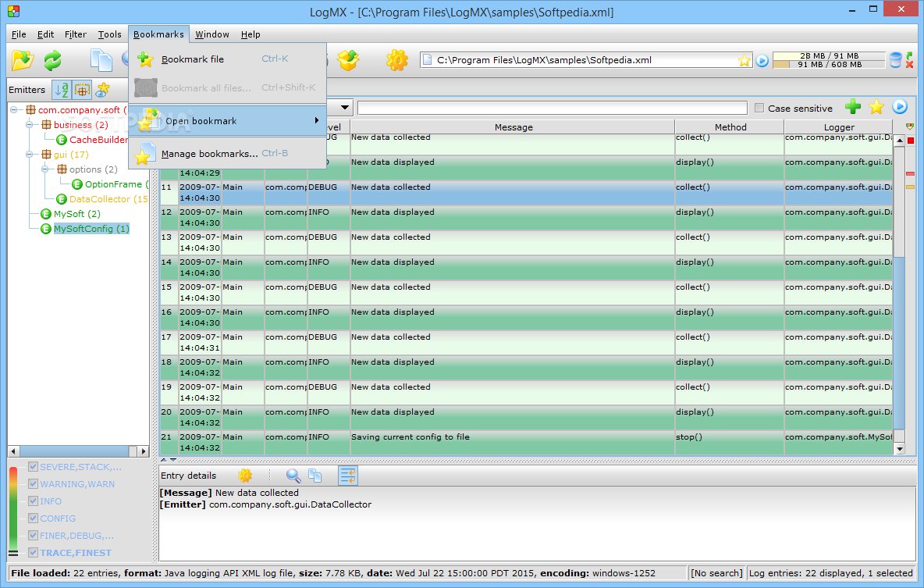The width and height of the screenshot is (924, 588).
Task: Sort by the Method column header
Action: click(x=730, y=127)
